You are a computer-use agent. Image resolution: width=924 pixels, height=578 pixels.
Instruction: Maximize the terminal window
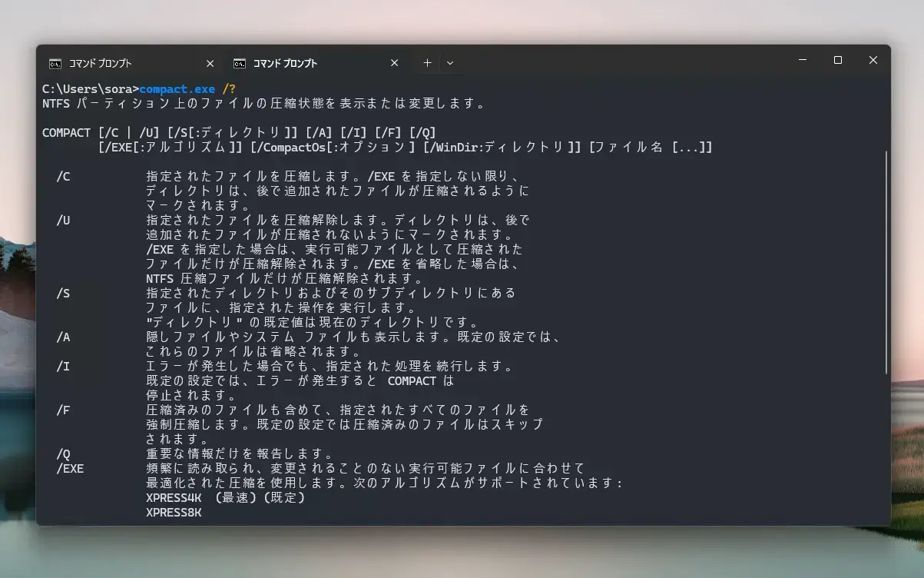pyautogui.click(x=837, y=60)
